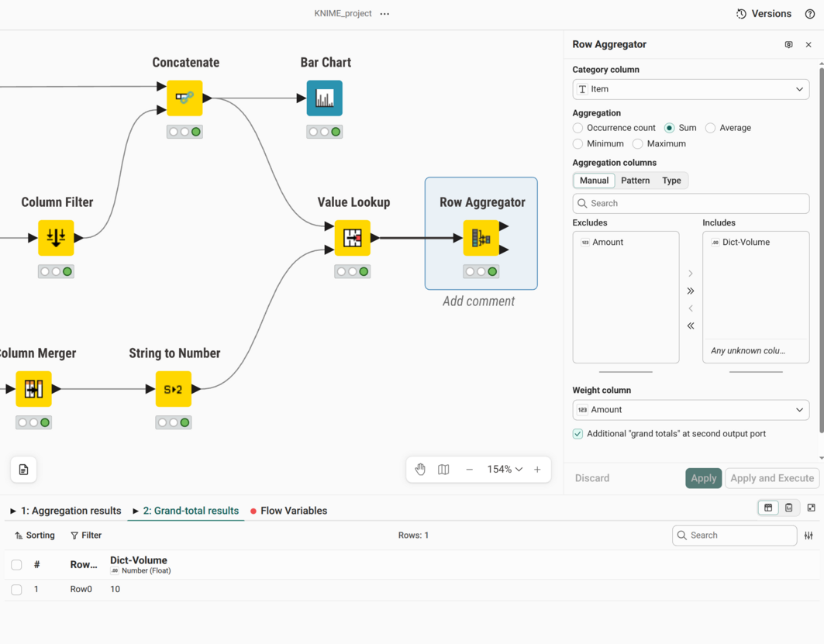
Task: Open the Category column dropdown
Action: (x=691, y=89)
